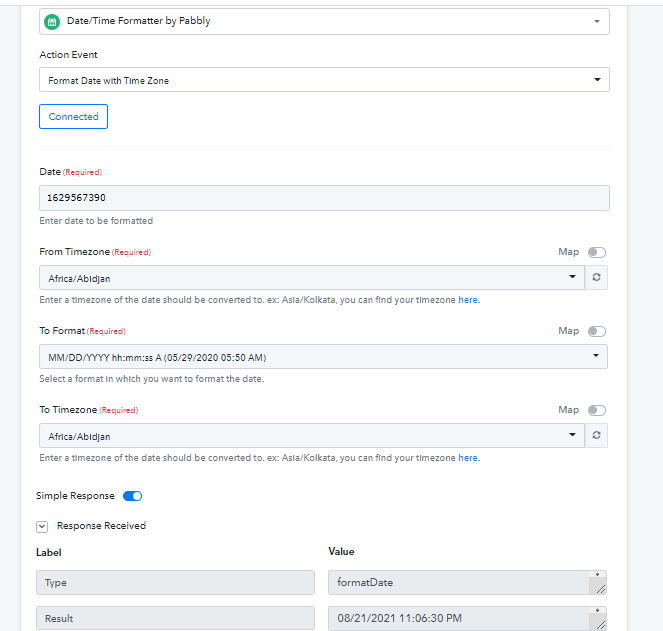Viewport: 663px width, 631px height.
Task: Click the Result label field
Action: click(175, 618)
